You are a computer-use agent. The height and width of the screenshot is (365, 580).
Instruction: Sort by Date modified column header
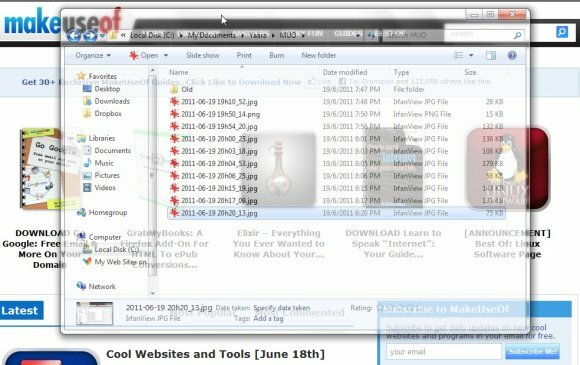345,72
